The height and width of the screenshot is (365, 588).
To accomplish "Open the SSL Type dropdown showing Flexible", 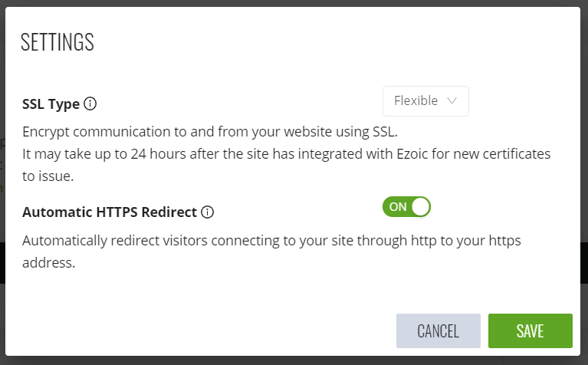I will (425, 100).
